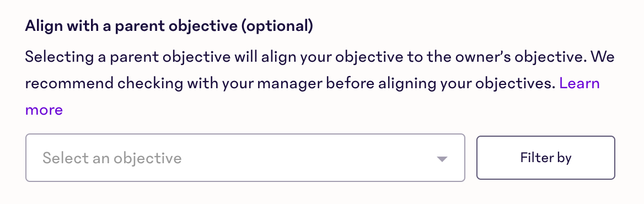The image size is (644, 204).
Task: Click the 'Learn' word of the purple link
Action: [579, 83]
